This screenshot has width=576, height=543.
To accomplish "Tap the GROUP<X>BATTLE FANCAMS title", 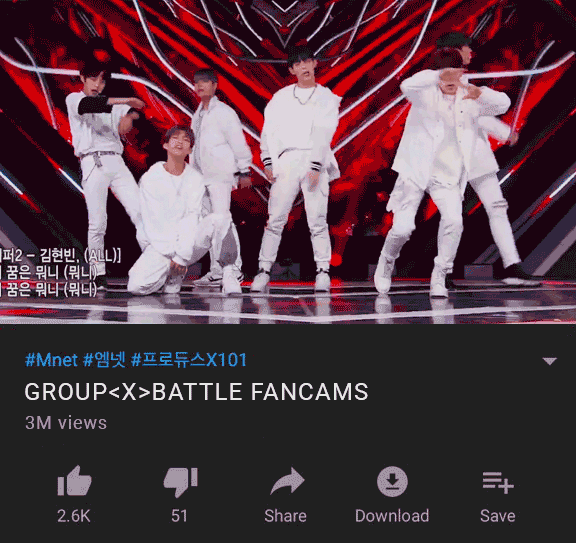I will coord(196,392).
